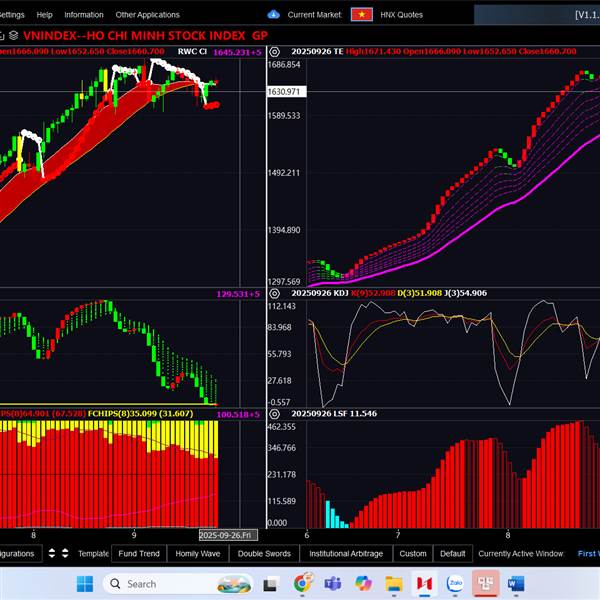Open the Help menu
This screenshot has height=600, width=600.
point(44,15)
